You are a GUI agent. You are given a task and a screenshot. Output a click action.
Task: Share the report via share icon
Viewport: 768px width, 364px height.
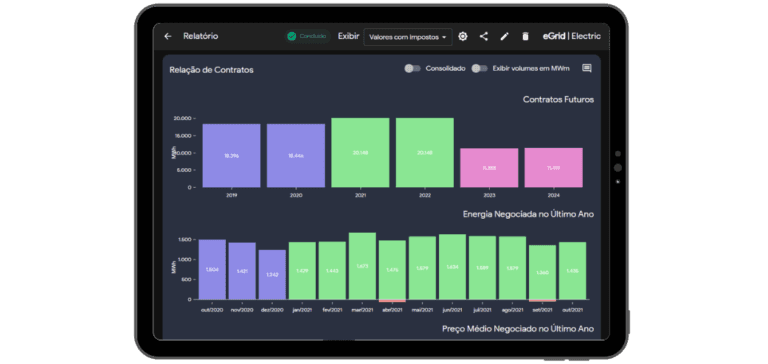tap(483, 36)
